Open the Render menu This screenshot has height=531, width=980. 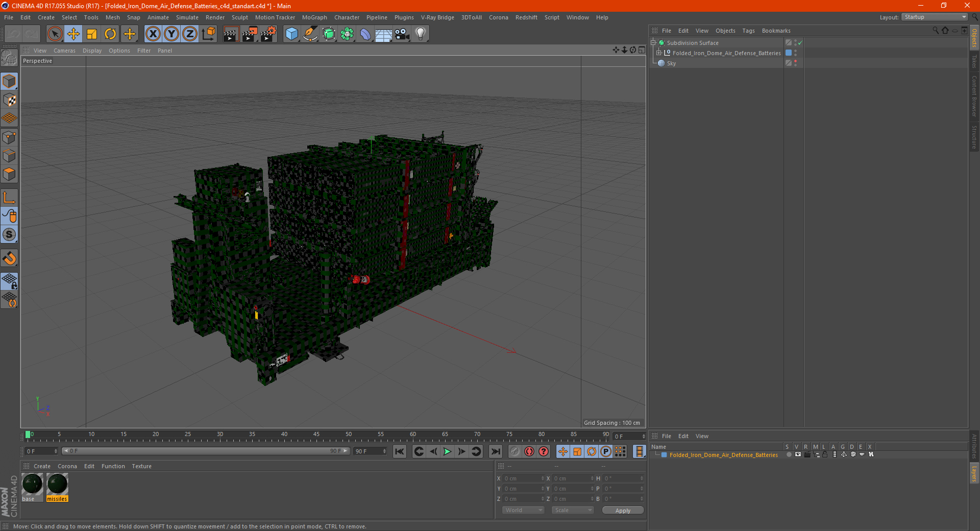coord(215,17)
